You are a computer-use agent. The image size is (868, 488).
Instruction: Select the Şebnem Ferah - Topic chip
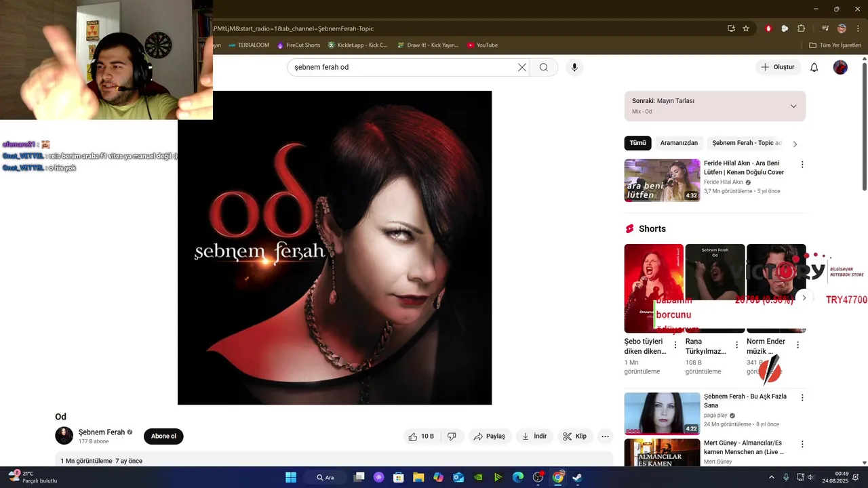click(746, 143)
